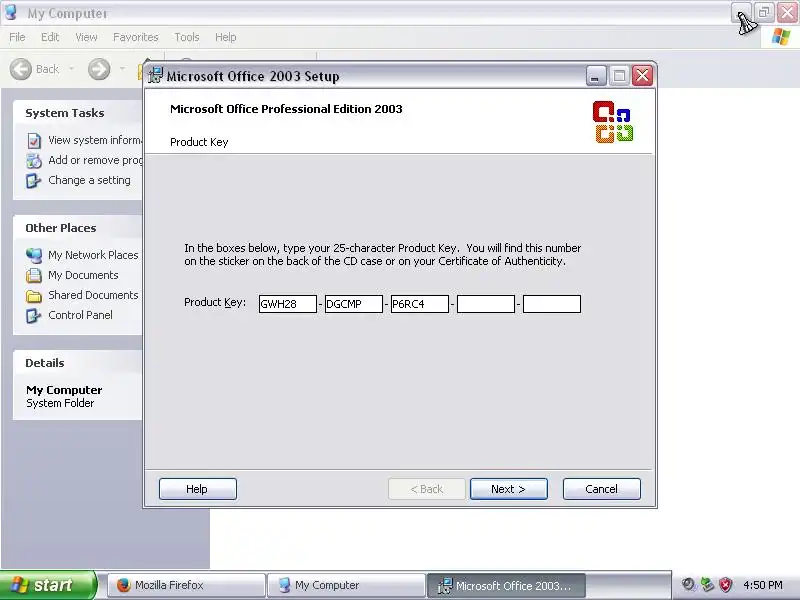Click the Forward arrow icon in My Computer toolbar
The image size is (800, 600).
click(99, 69)
